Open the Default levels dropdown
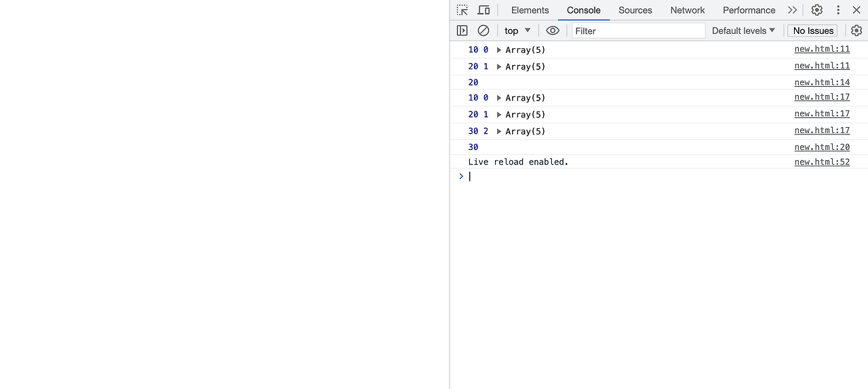 (743, 31)
